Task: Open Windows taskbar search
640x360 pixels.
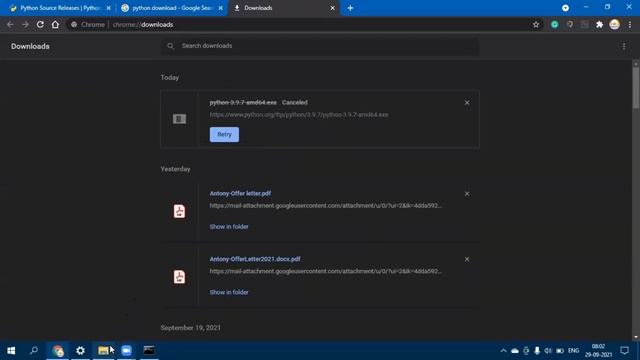Action: pyautogui.click(x=34, y=351)
